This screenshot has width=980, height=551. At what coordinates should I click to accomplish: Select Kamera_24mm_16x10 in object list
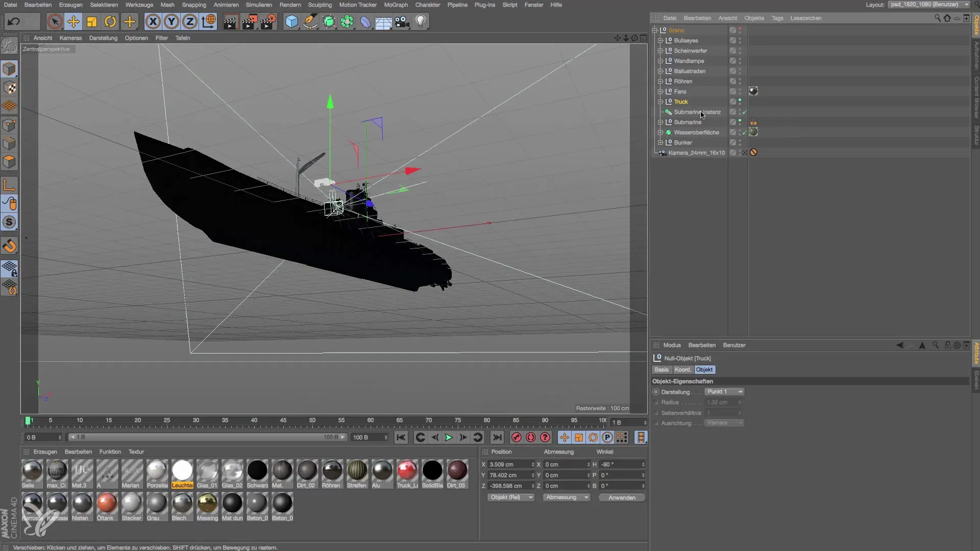tap(696, 153)
